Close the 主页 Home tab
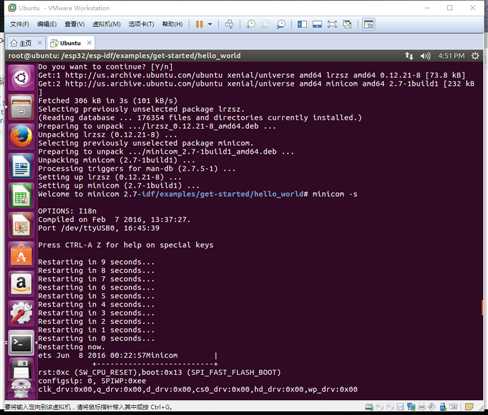The image size is (488, 415). click(40, 43)
